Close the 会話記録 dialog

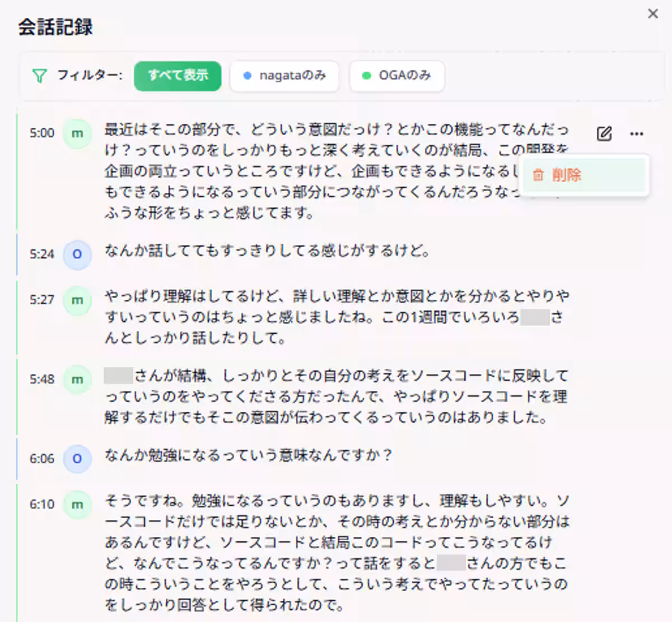point(652,13)
